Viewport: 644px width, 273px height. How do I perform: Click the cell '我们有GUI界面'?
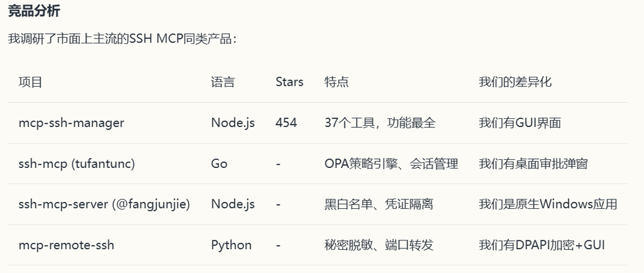[x=520, y=123]
